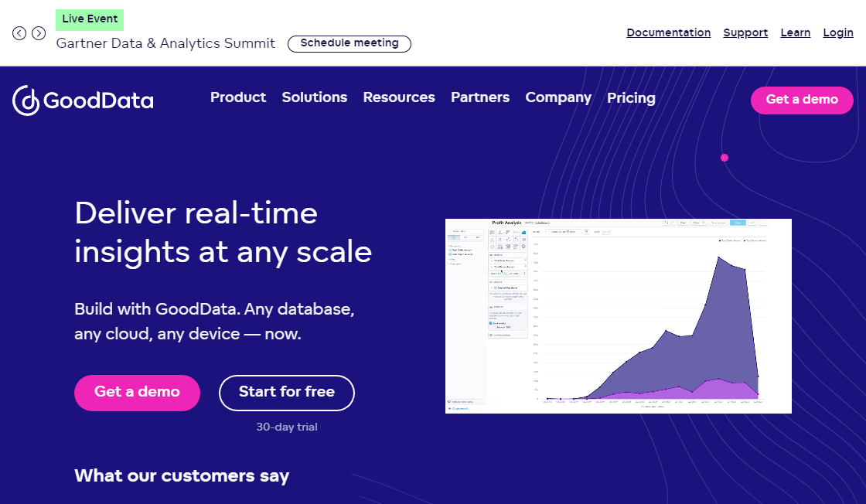Select Company in the main navigation

558,97
